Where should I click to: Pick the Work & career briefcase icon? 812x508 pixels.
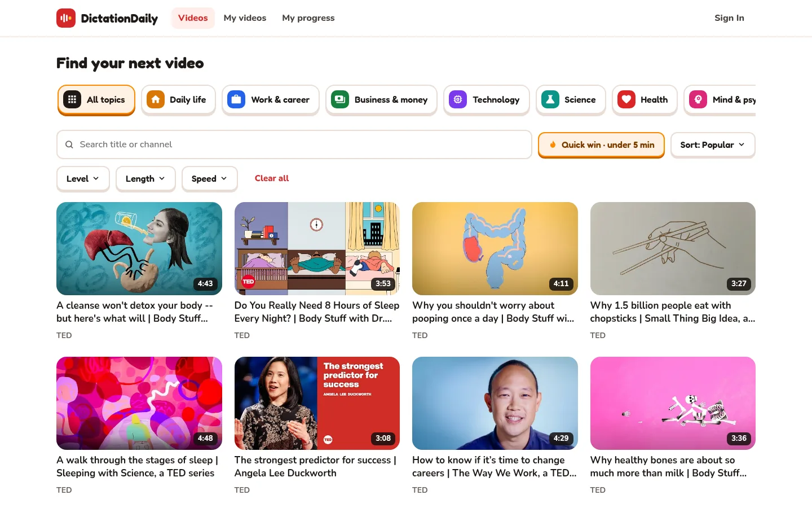tap(236, 100)
